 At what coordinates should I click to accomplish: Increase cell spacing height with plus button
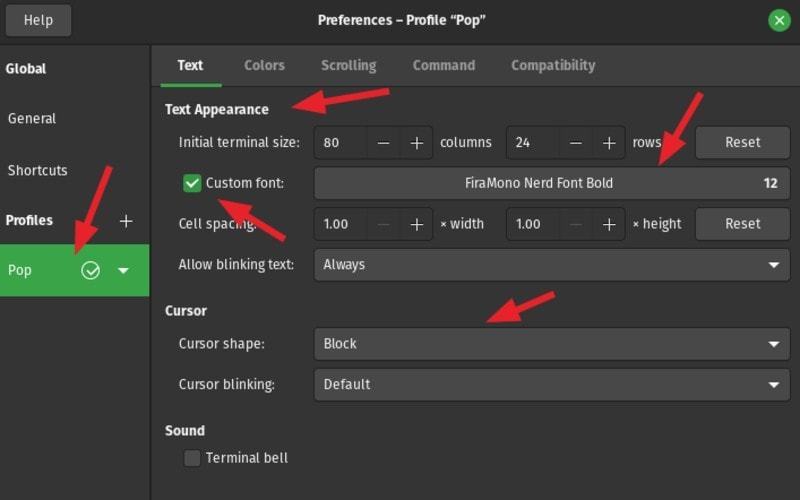coord(609,224)
